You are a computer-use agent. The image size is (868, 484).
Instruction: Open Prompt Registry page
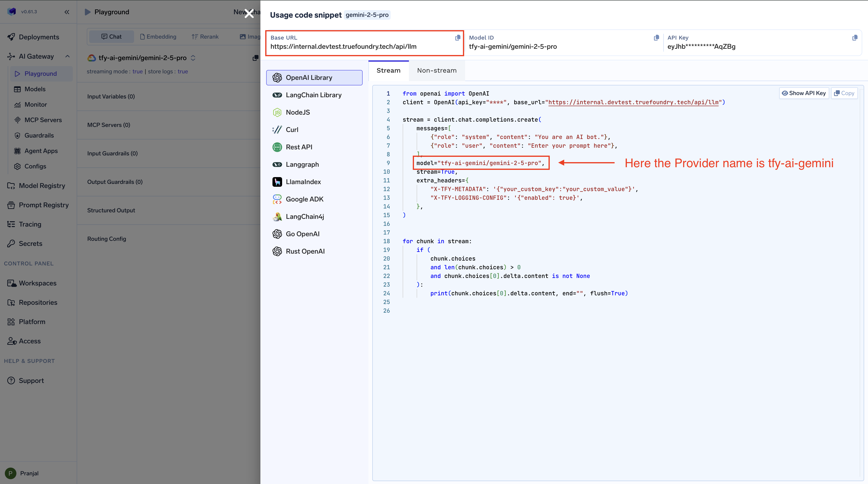pos(38,205)
